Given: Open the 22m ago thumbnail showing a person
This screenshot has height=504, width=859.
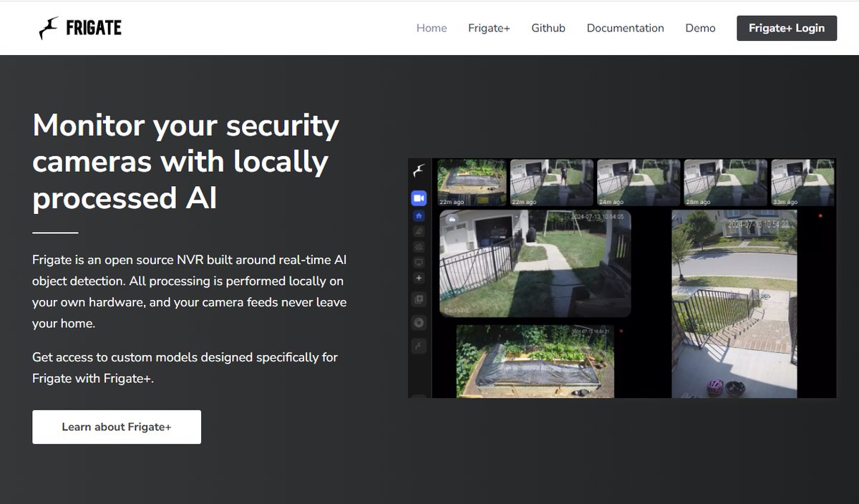Looking at the screenshot, I should tap(551, 183).
